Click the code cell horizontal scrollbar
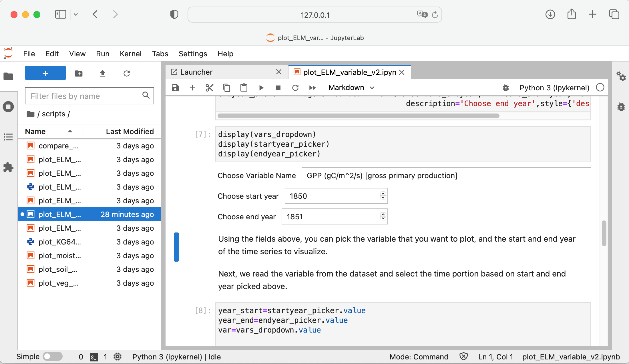This screenshot has width=629, height=364. [x=358, y=116]
